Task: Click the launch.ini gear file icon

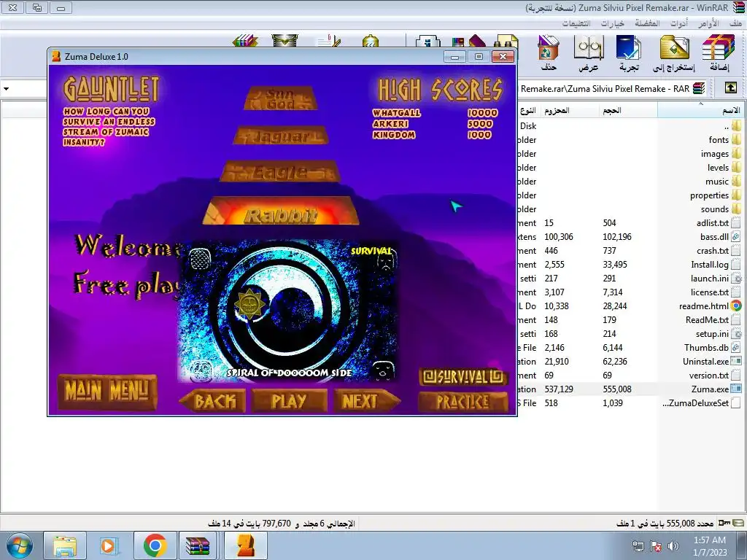Action: [736, 278]
